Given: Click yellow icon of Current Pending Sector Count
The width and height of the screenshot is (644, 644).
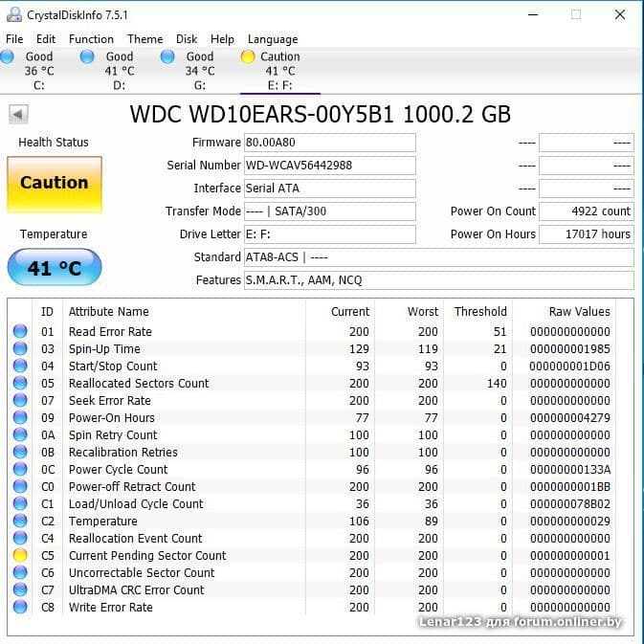Looking at the screenshot, I should point(20,555).
